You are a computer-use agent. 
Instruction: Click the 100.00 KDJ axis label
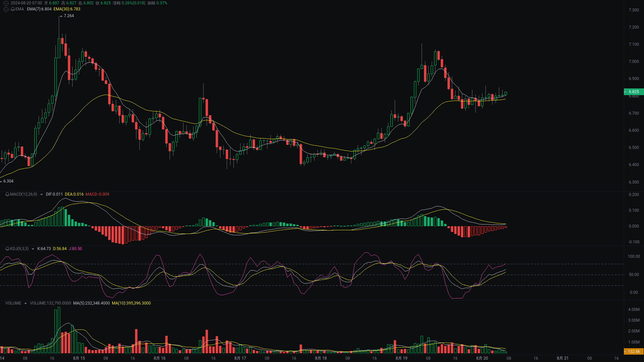pyautogui.click(x=634, y=256)
